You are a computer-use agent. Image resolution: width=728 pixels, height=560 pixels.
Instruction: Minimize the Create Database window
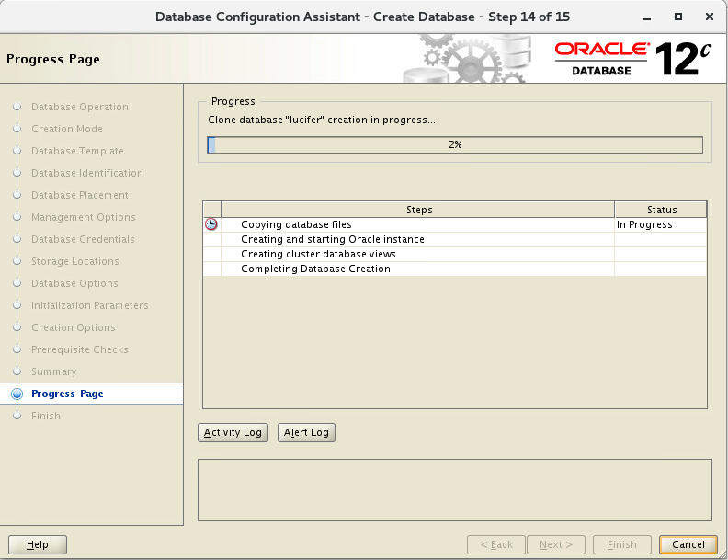pyautogui.click(x=647, y=17)
